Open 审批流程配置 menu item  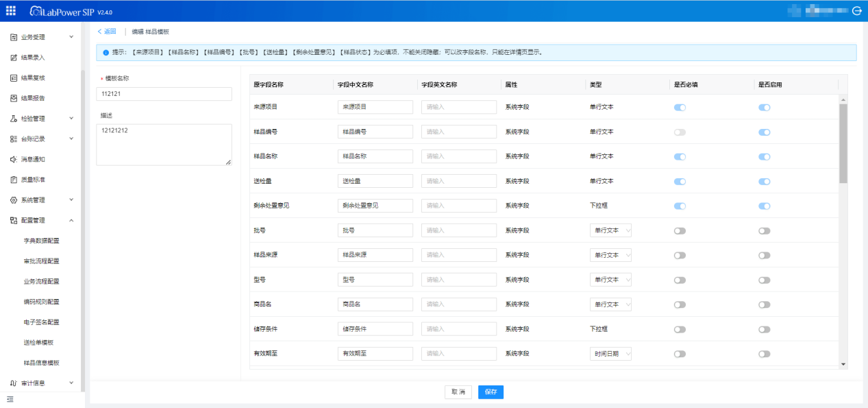point(42,261)
